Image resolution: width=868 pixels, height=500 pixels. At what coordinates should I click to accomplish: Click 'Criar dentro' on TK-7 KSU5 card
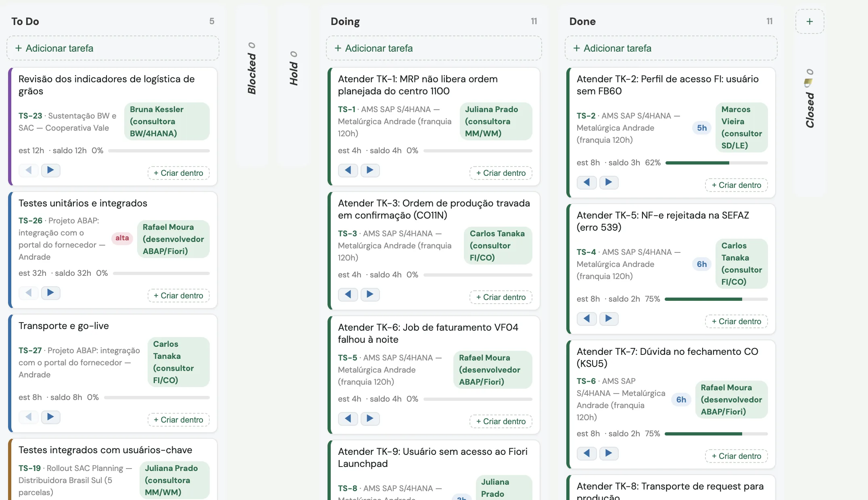click(736, 456)
